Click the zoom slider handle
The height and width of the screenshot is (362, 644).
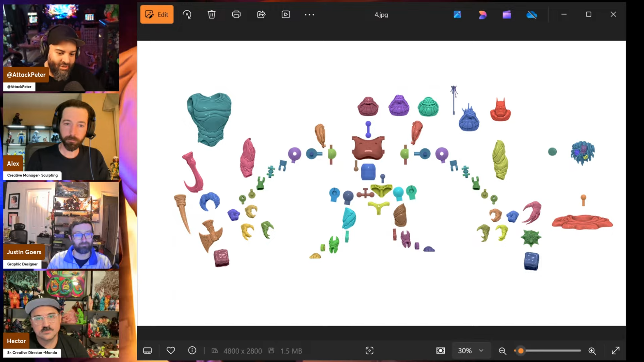tap(521, 351)
